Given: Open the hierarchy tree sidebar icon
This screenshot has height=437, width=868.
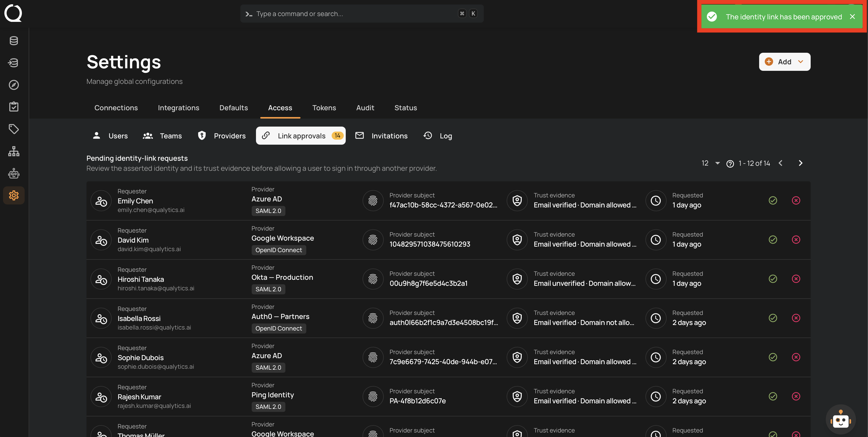Looking at the screenshot, I should [x=14, y=151].
